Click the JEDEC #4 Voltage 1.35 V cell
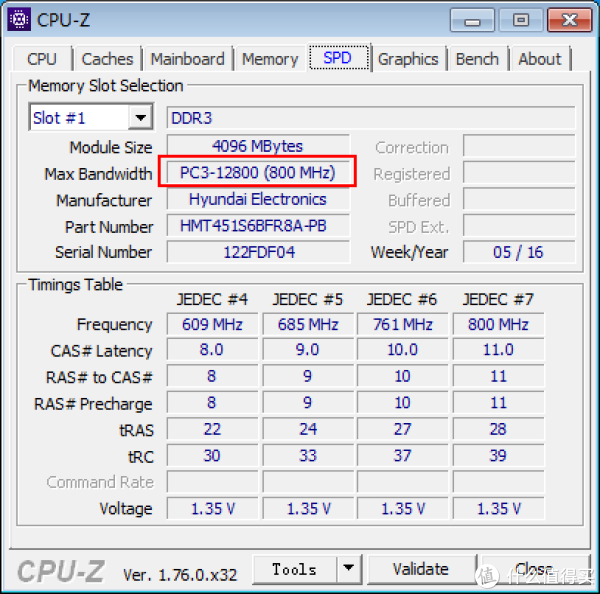The width and height of the screenshot is (600, 594). pyautogui.click(x=212, y=509)
